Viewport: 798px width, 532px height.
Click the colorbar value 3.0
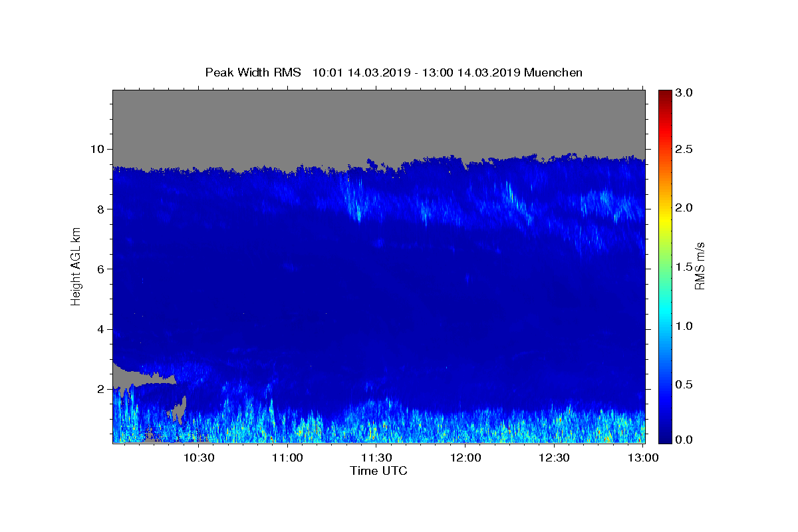point(684,93)
